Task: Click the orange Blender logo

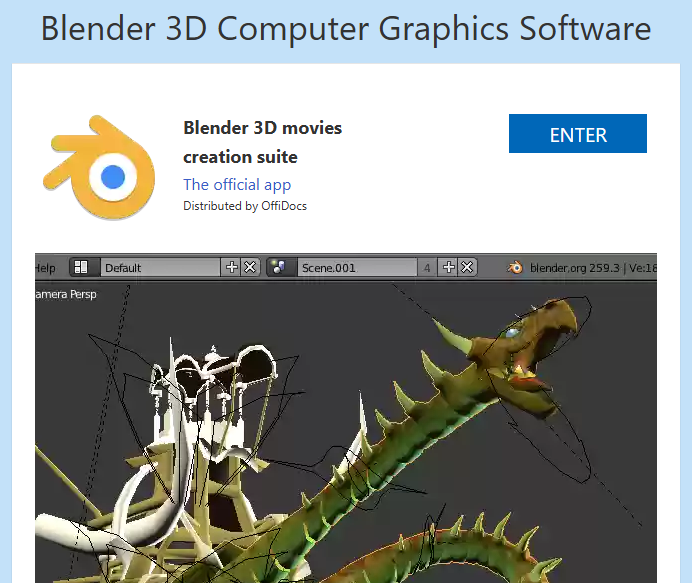Action: [99, 168]
